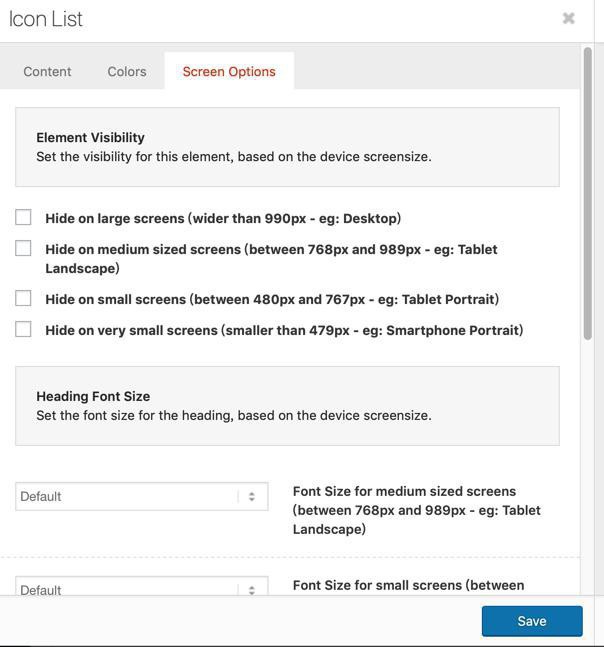The image size is (604, 647).
Task: Enable Hide on large screens checkbox
Action: [23, 217]
